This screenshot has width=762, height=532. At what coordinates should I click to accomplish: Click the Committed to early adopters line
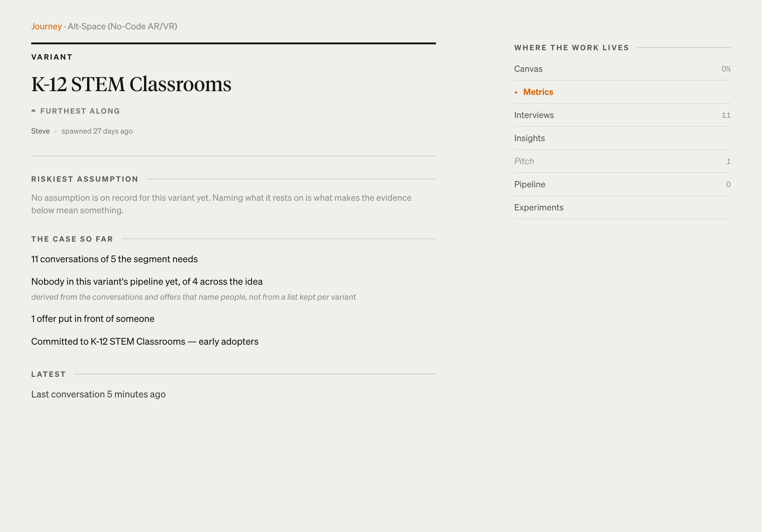(145, 342)
